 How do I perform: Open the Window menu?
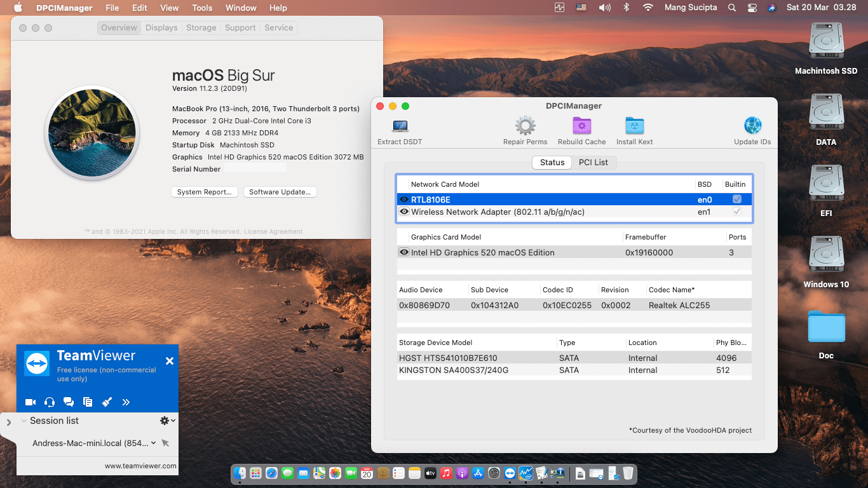pyautogui.click(x=241, y=8)
